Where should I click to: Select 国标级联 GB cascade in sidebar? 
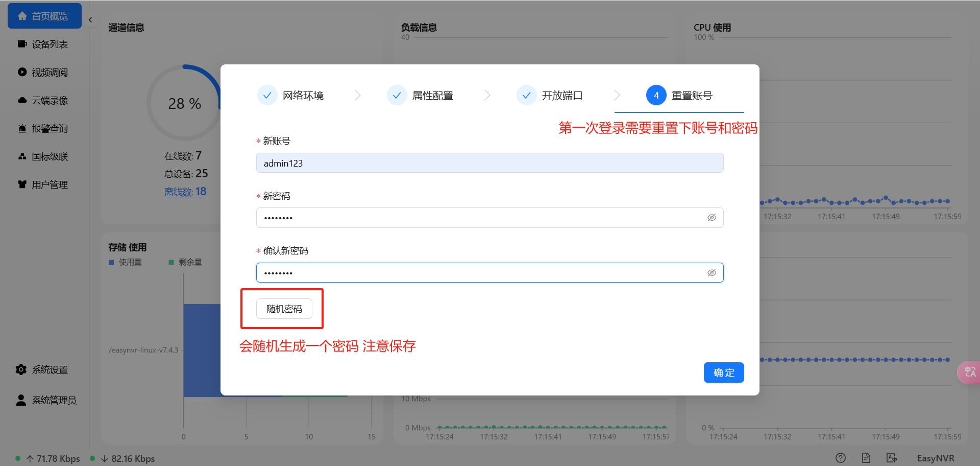[x=21, y=156]
